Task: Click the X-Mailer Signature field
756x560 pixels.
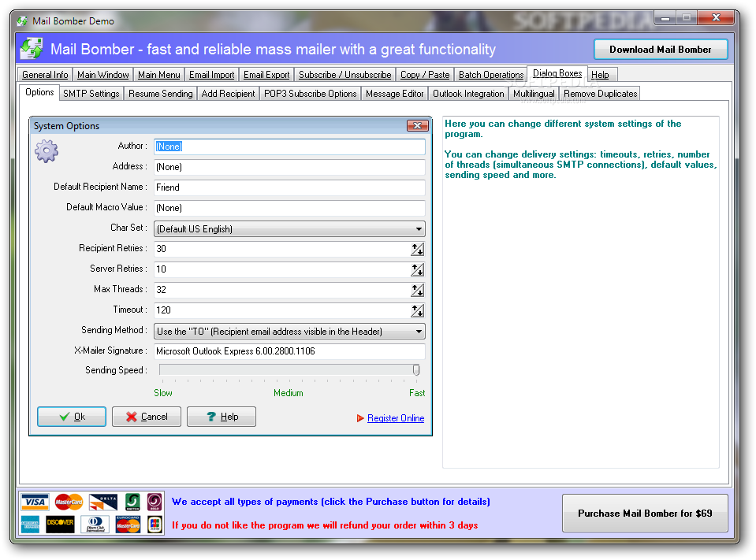Action: 290,351
